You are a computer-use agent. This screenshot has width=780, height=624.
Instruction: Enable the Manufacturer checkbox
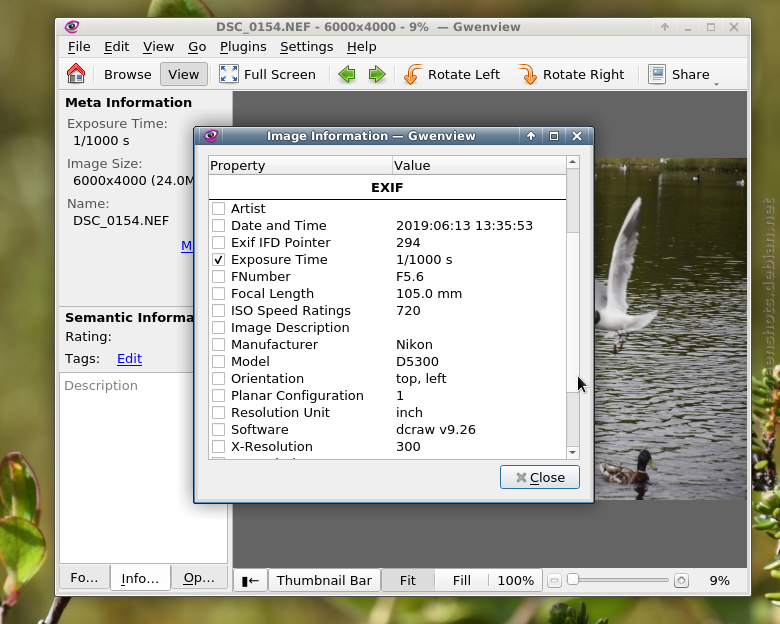218,344
